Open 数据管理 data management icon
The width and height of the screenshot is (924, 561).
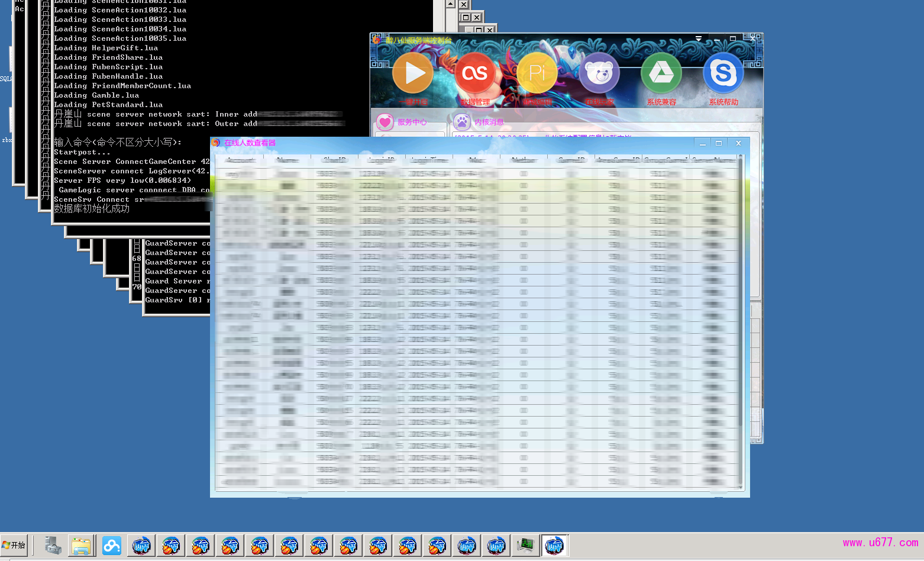pos(475,73)
